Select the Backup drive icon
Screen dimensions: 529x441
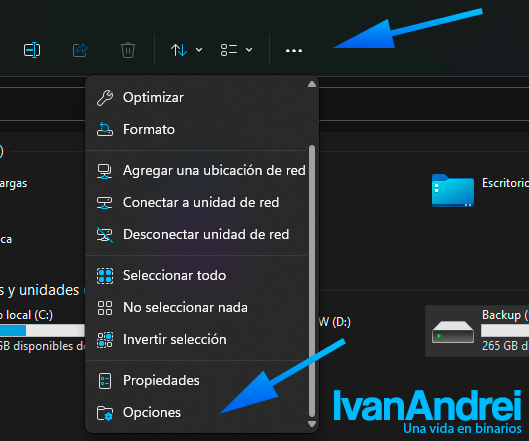453,332
